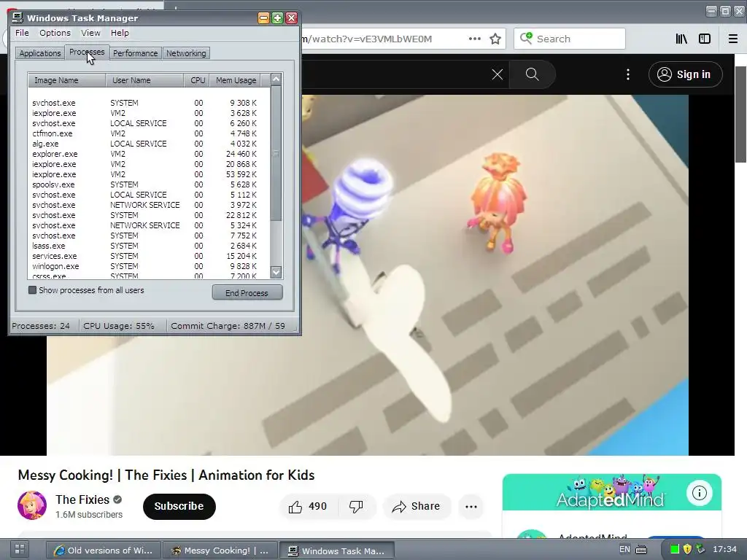Screen dimensions: 747x560
Task: Open the YouTube settings three-dot menu
Action: (628, 74)
